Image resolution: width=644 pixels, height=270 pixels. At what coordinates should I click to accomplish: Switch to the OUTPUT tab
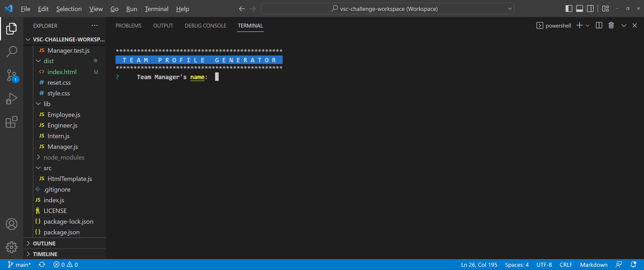[163, 25]
